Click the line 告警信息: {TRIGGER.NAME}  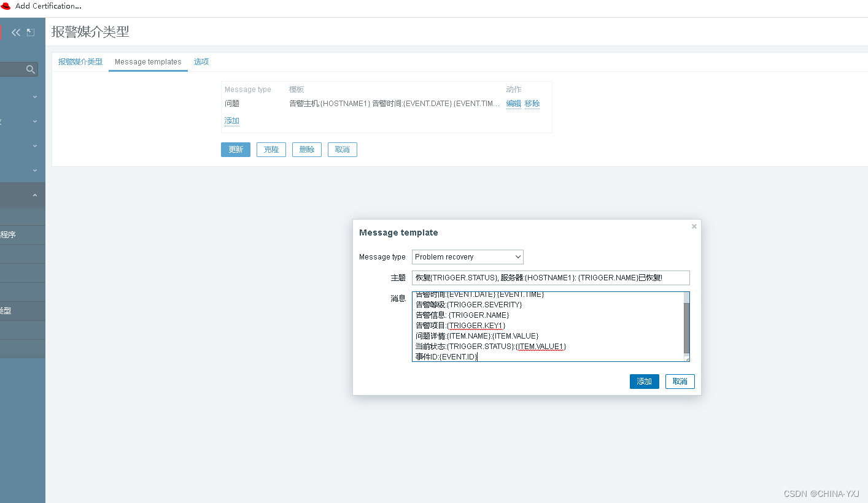coord(462,315)
